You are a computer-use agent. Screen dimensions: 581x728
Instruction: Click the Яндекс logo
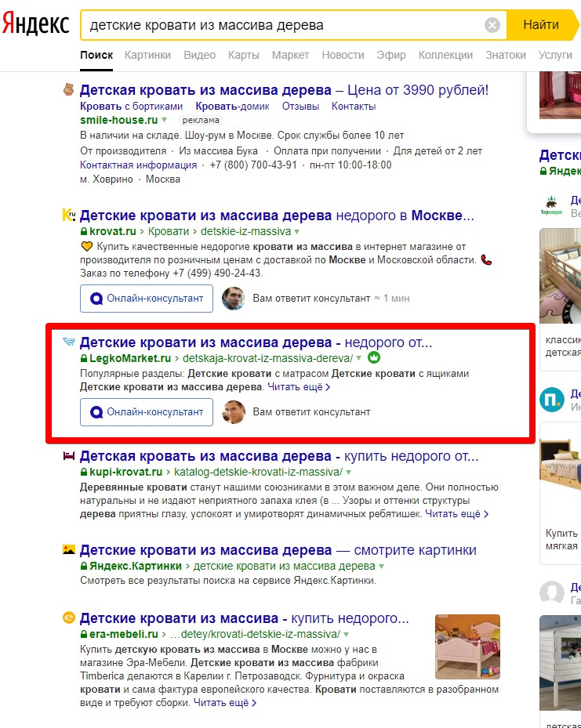click(35, 24)
